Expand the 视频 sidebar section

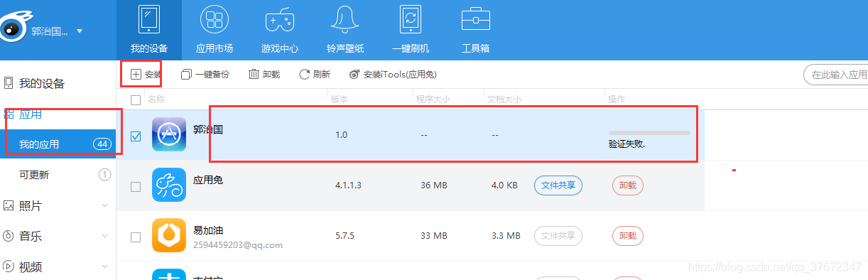coord(104,267)
